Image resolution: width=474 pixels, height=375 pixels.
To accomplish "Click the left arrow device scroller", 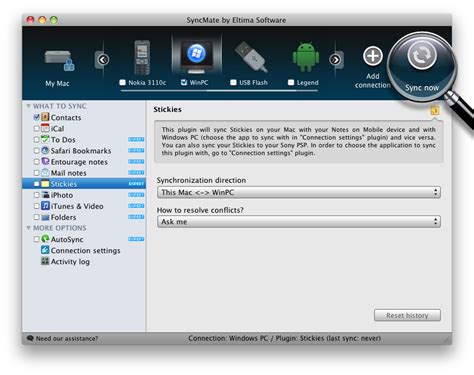I will pos(103,60).
